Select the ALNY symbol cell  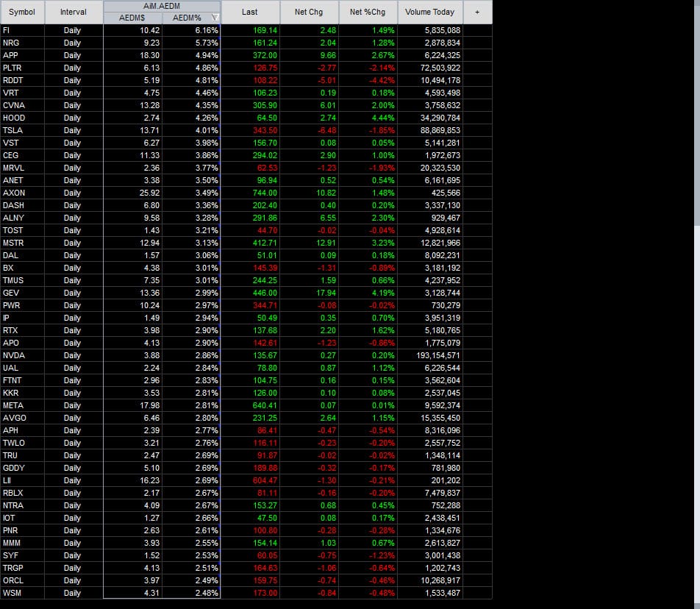pos(22,218)
